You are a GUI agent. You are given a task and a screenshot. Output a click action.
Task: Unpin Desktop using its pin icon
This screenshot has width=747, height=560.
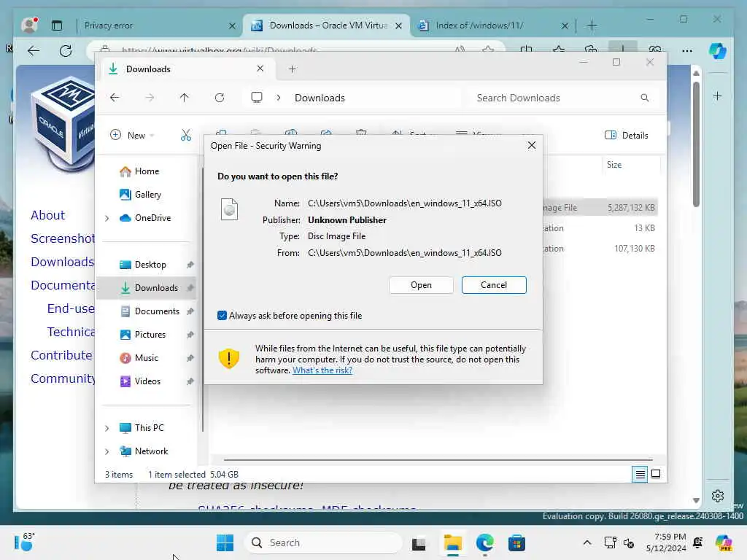tap(190, 264)
